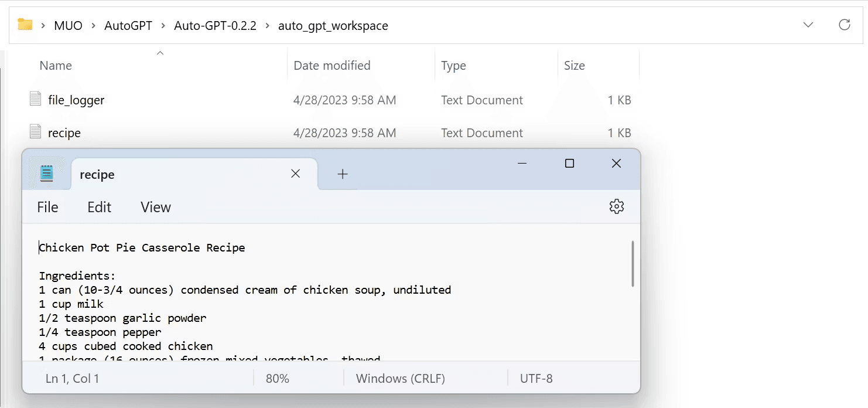This screenshot has height=408, width=868.
Task: Select the recipe tab in Notepad
Action: [x=97, y=174]
